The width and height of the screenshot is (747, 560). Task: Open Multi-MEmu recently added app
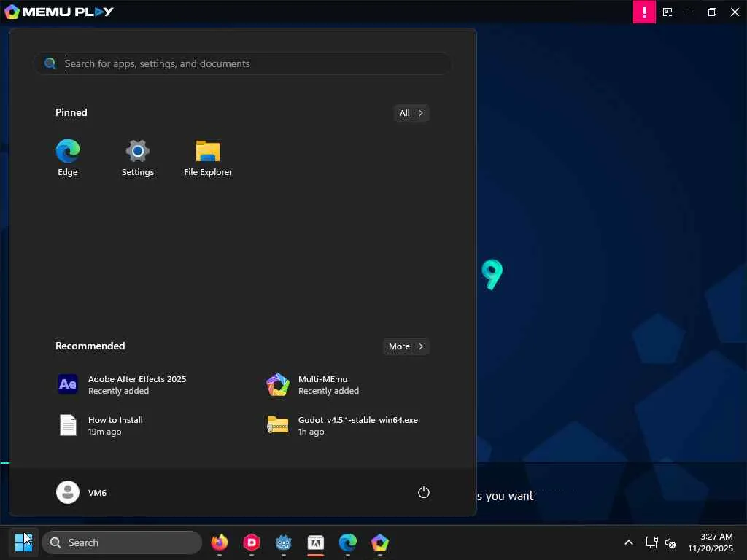point(312,385)
